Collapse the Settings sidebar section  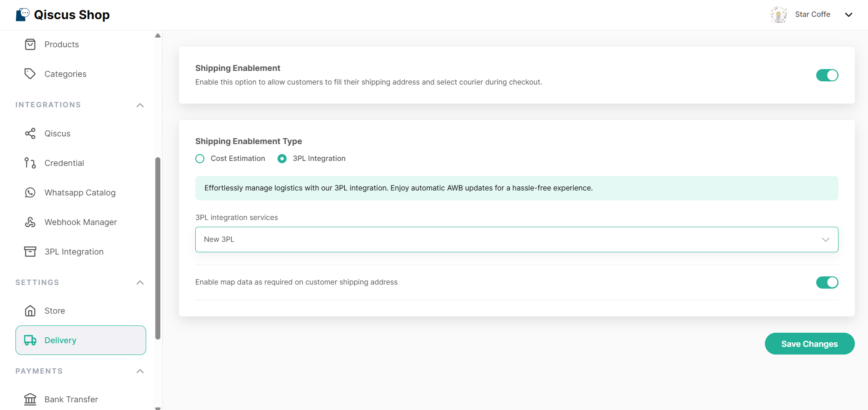tap(140, 283)
